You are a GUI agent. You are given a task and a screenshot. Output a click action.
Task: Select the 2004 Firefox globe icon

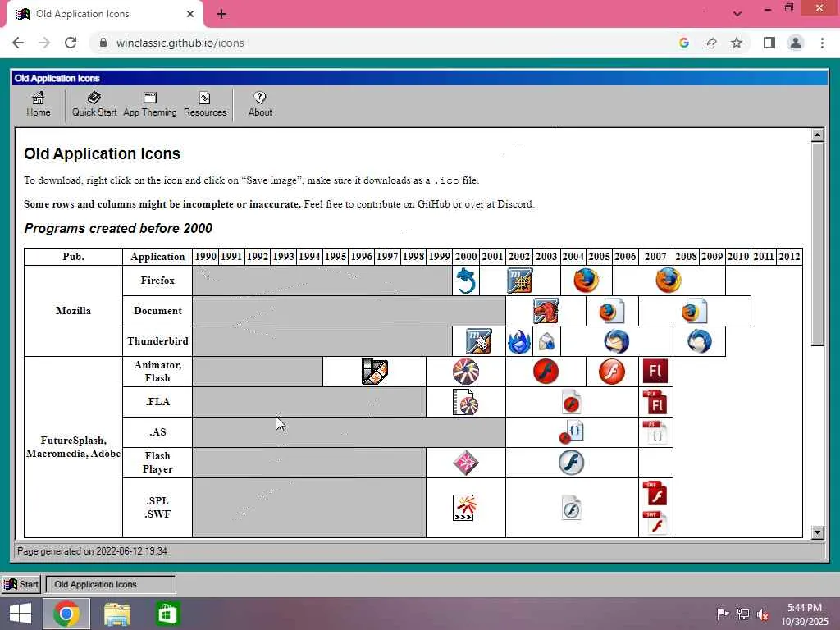586,281
